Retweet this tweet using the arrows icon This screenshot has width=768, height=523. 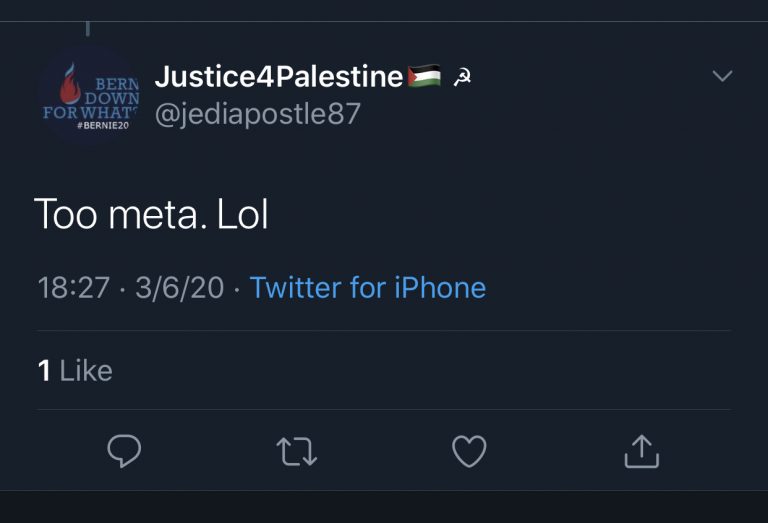click(296, 452)
